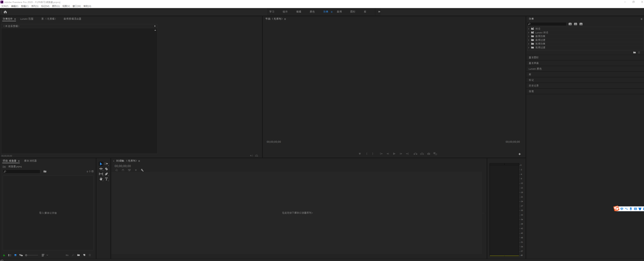The image size is (644, 261).
Task: Toggle Linked Selection in timeline
Action: click(x=129, y=170)
